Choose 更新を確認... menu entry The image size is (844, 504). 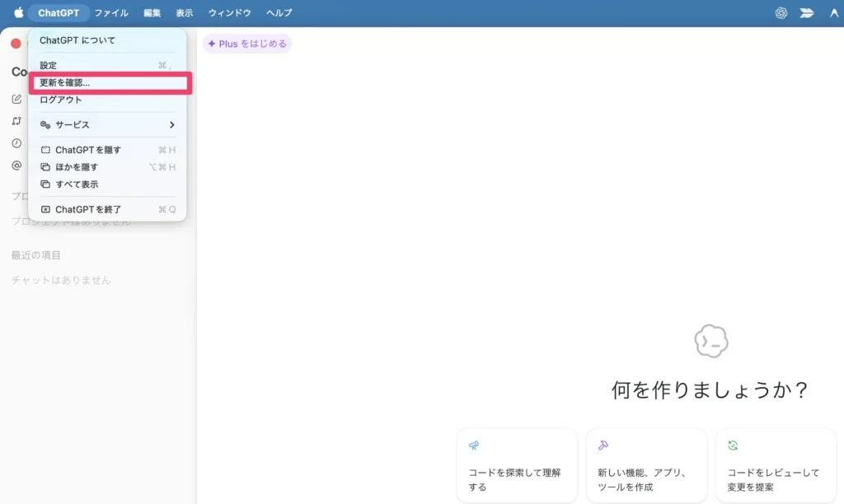point(108,82)
